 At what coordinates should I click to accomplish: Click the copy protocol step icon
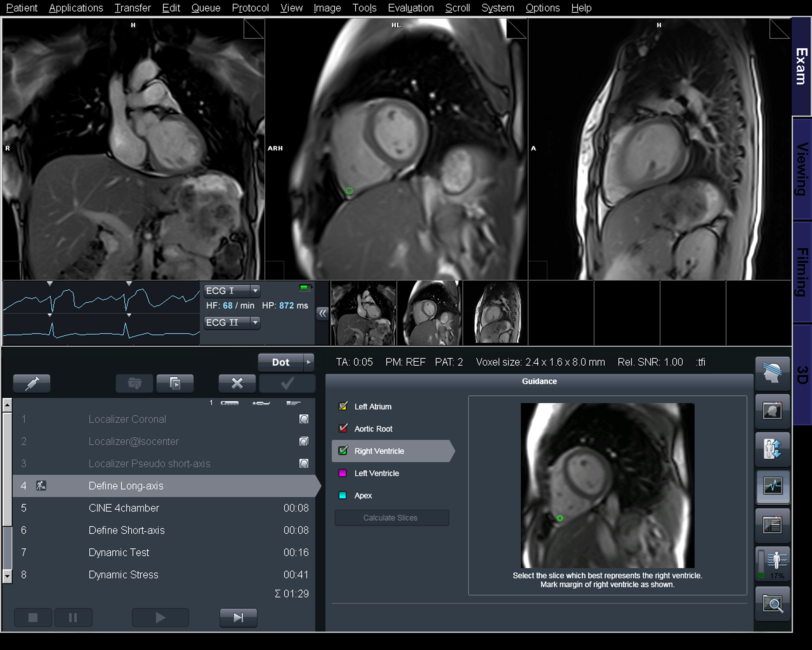[x=175, y=384]
